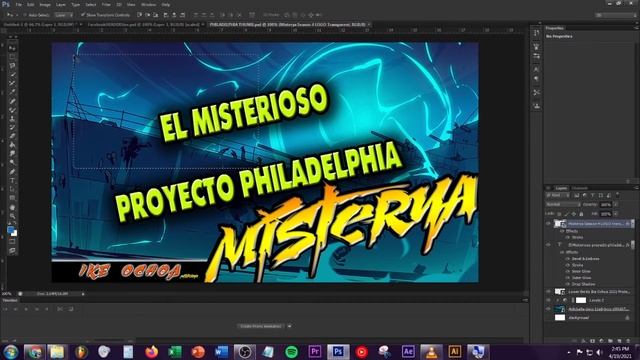Image resolution: width=640 pixels, height=360 pixels.
Task: Click the Create Frame Animation button
Action: tap(260, 326)
